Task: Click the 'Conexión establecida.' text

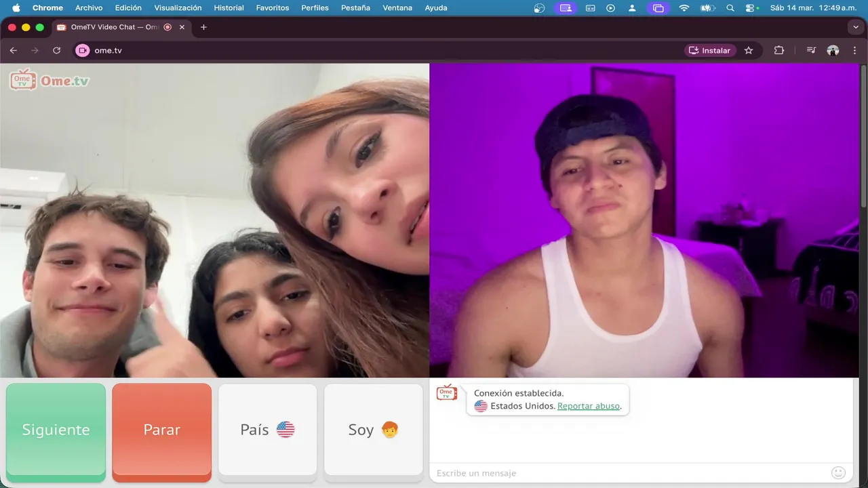Action: pyautogui.click(x=519, y=393)
